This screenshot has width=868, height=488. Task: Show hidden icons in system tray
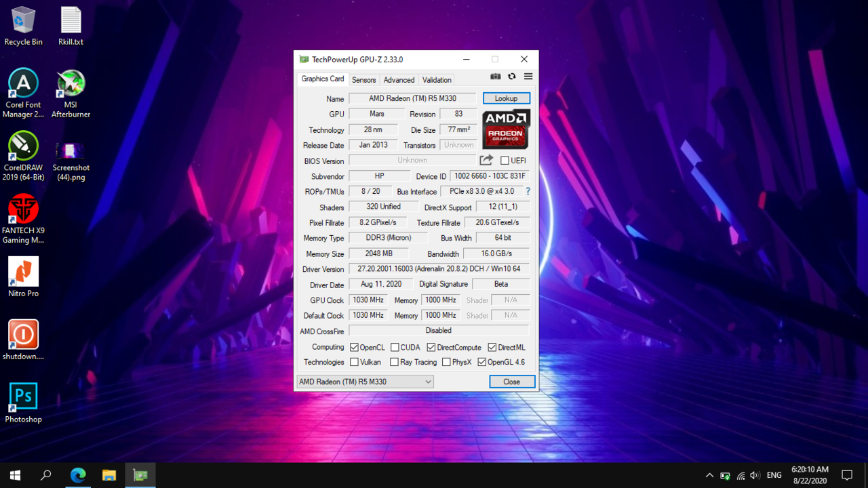pyautogui.click(x=709, y=475)
